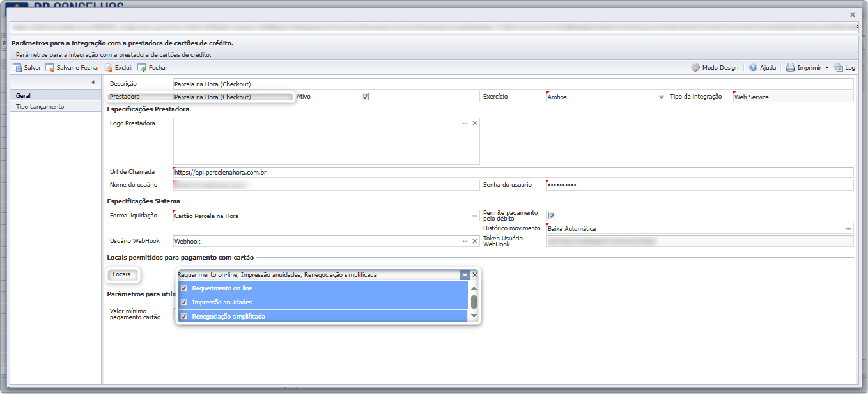Click 'Locais permitidos para pagamento com cartão' heading
This screenshot has width=868, height=394.
tap(181, 257)
